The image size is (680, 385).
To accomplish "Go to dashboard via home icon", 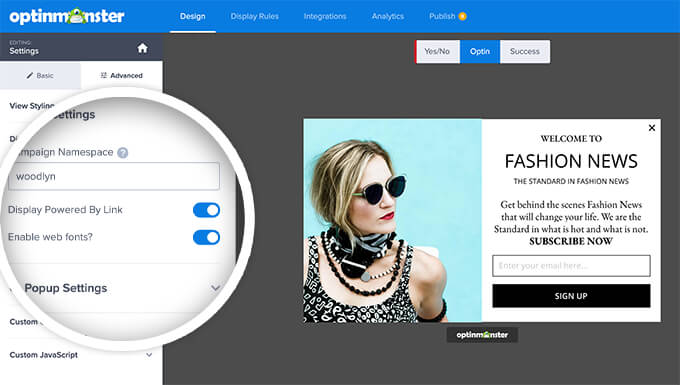I will coord(142,48).
